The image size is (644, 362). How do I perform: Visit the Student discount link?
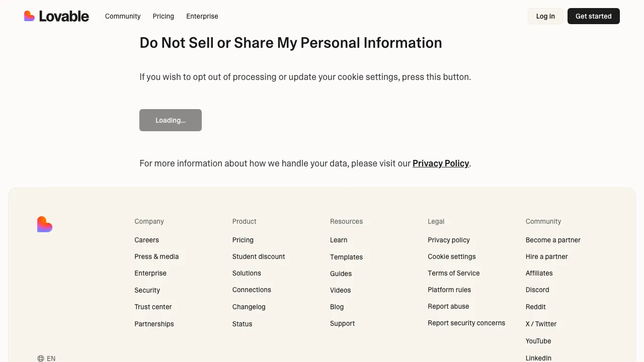point(259,256)
